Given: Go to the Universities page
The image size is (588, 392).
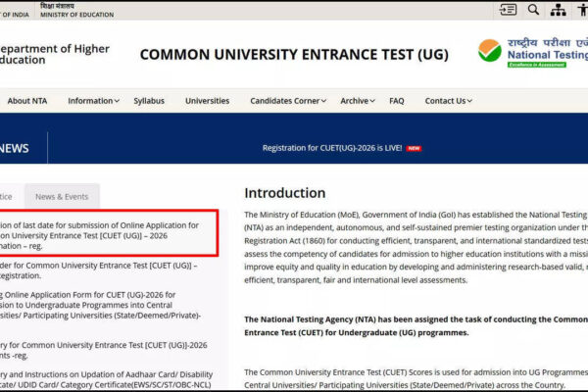Looking at the screenshot, I should pyautogui.click(x=207, y=101).
